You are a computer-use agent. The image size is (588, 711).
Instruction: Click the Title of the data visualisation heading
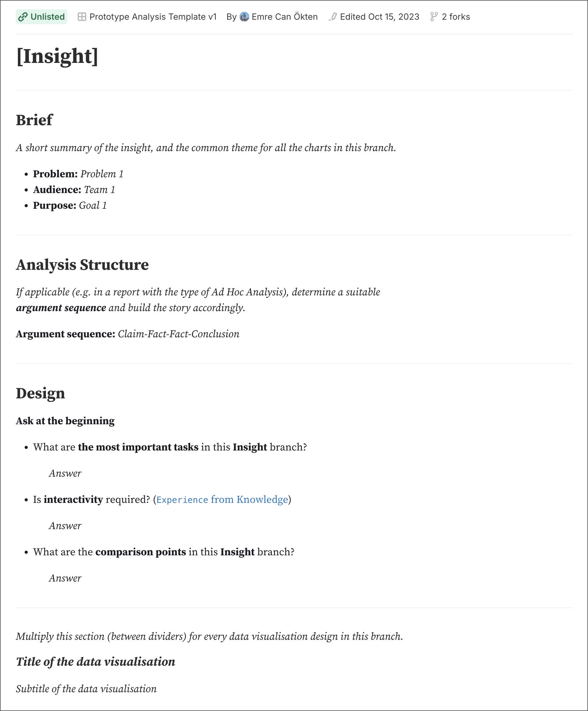pyautogui.click(x=96, y=662)
